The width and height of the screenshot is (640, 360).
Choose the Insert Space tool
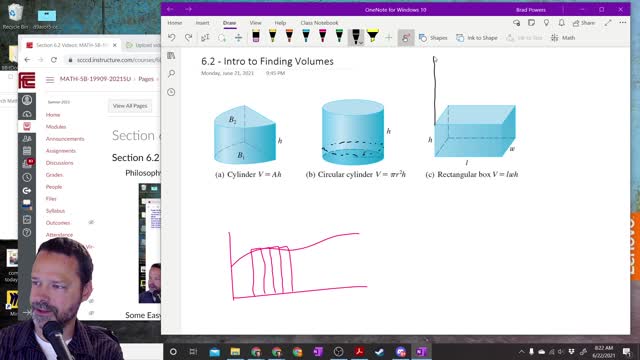pyautogui.click(x=238, y=38)
